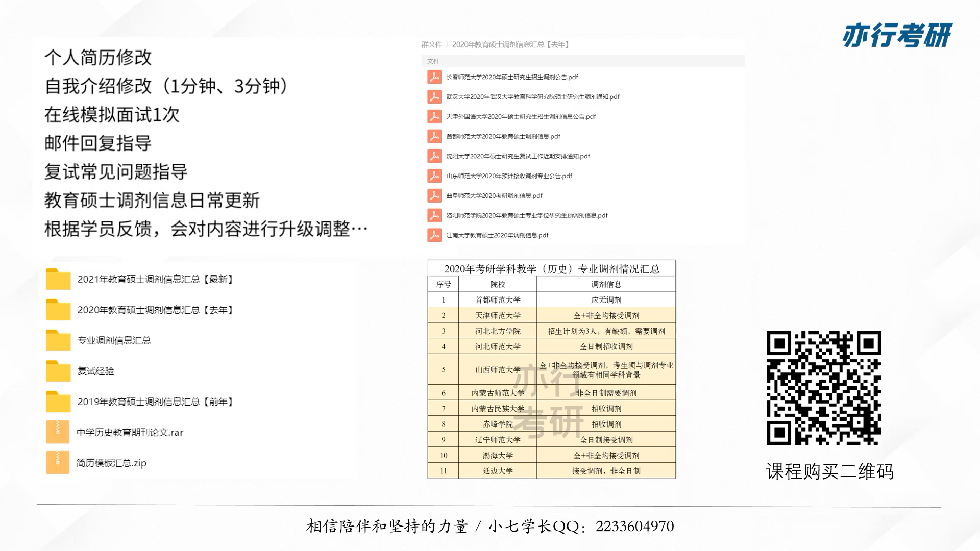
Task: Click PDF icon for 天津外国语大学 file
Action: pos(434,116)
